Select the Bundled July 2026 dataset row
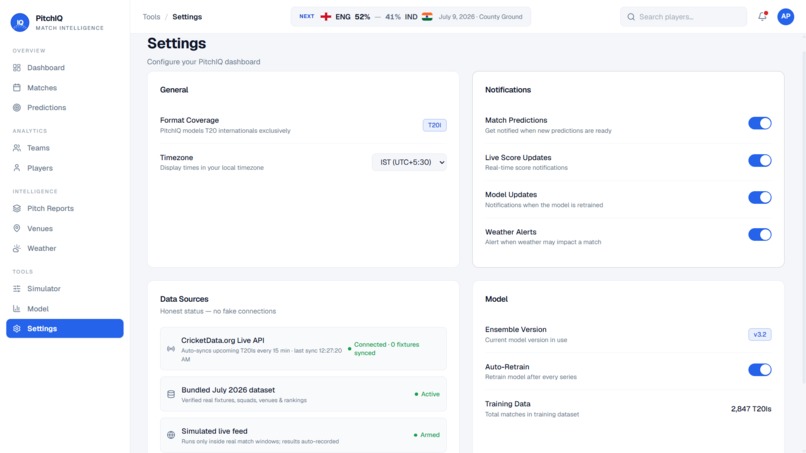 [x=303, y=394]
